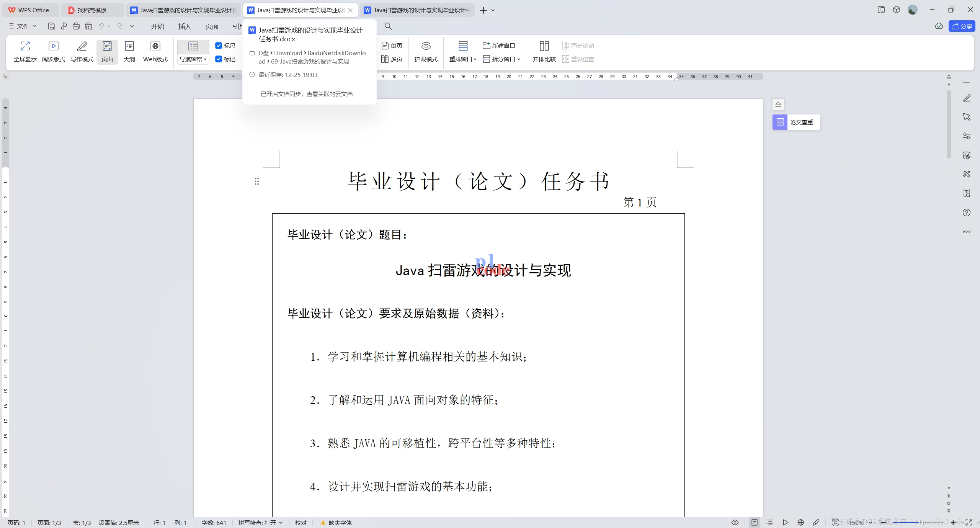The height and width of the screenshot is (528, 980).
Task: Click the print icon in quick toolbar
Action: 76,26
